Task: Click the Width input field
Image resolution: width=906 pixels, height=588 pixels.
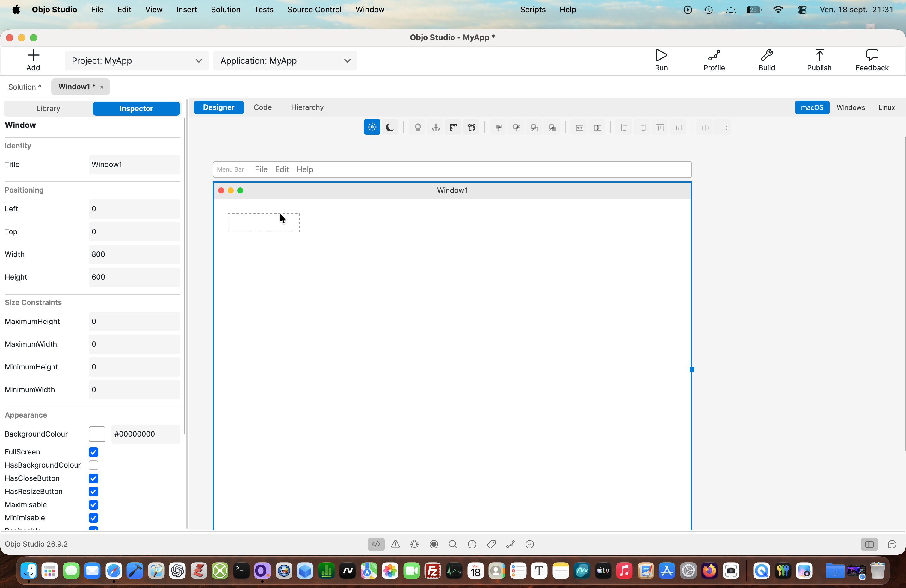Action: click(x=135, y=254)
